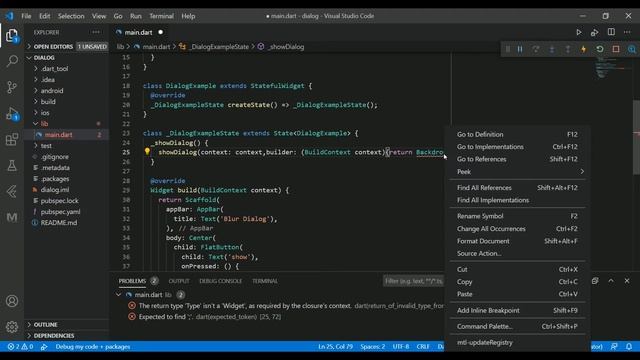Click the debug Step Out button
This screenshot has width=640, height=360.
(568, 49)
